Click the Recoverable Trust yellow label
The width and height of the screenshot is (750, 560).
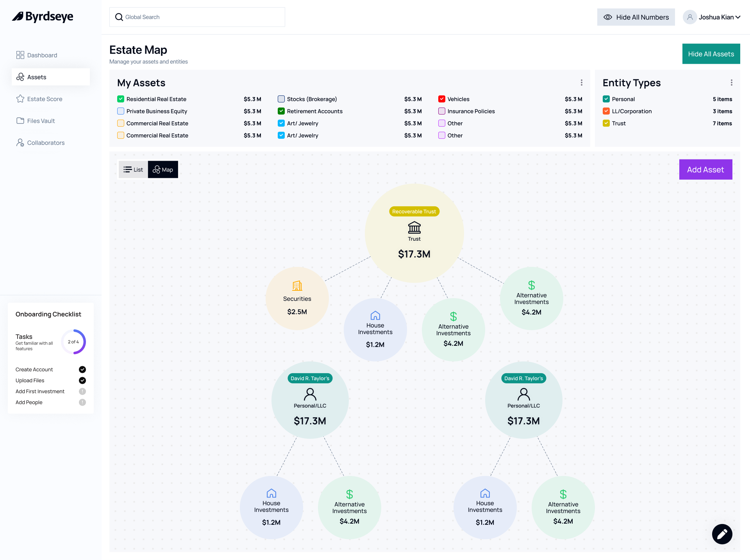[x=414, y=211]
